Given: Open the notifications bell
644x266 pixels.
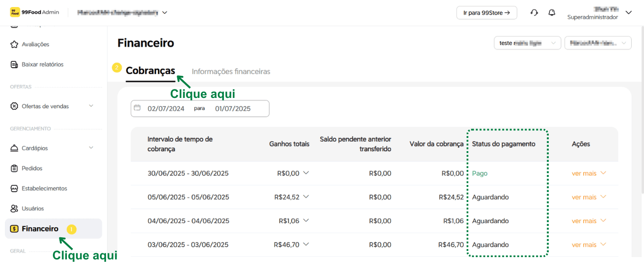Looking at the screenshot, I should [x=552, y=13].
